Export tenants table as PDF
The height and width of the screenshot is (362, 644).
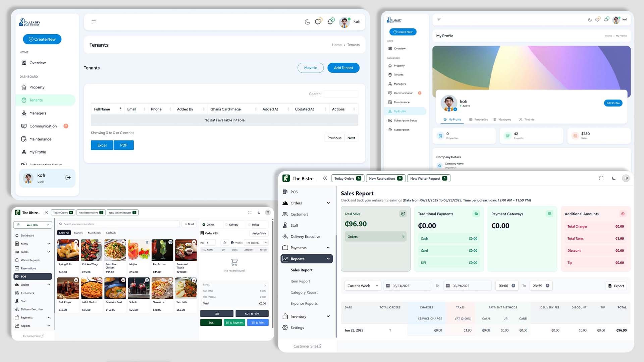(x=123, y=145)
